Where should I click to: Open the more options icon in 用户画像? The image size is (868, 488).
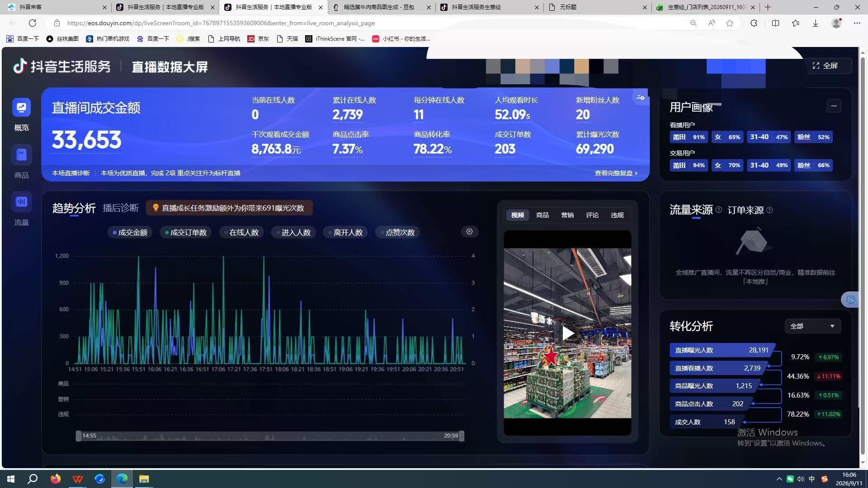click(x=834, y=106)
